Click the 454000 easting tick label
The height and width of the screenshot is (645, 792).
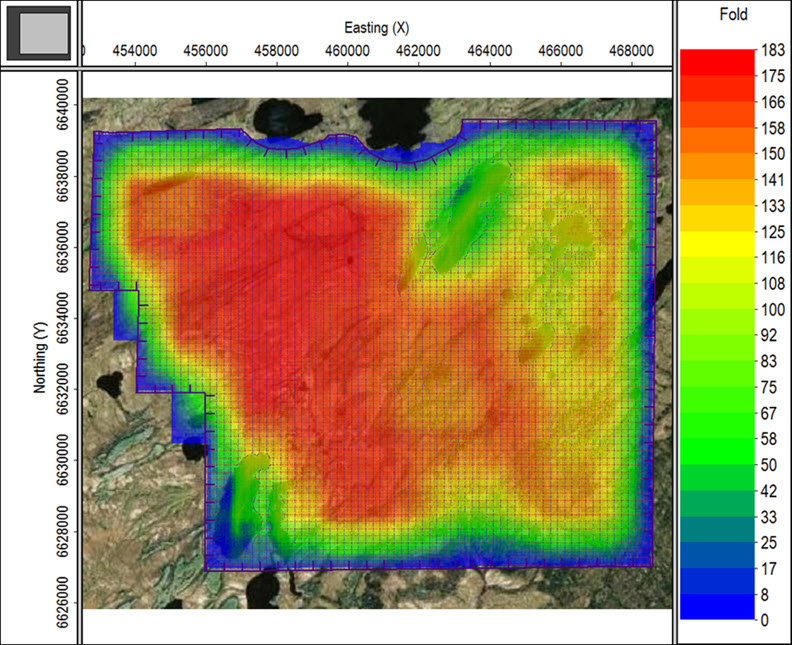(133, 50)
